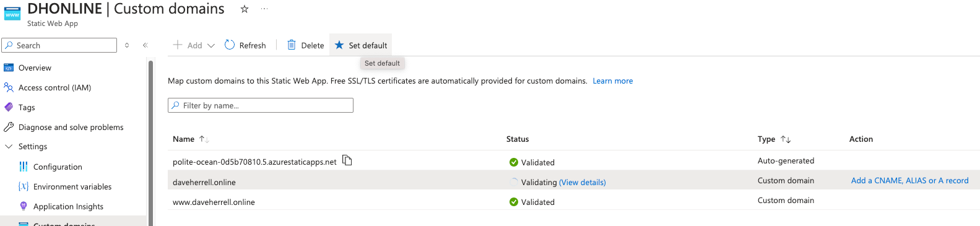
Task: Click the Delete trash can icon
Action: (292, 45)
